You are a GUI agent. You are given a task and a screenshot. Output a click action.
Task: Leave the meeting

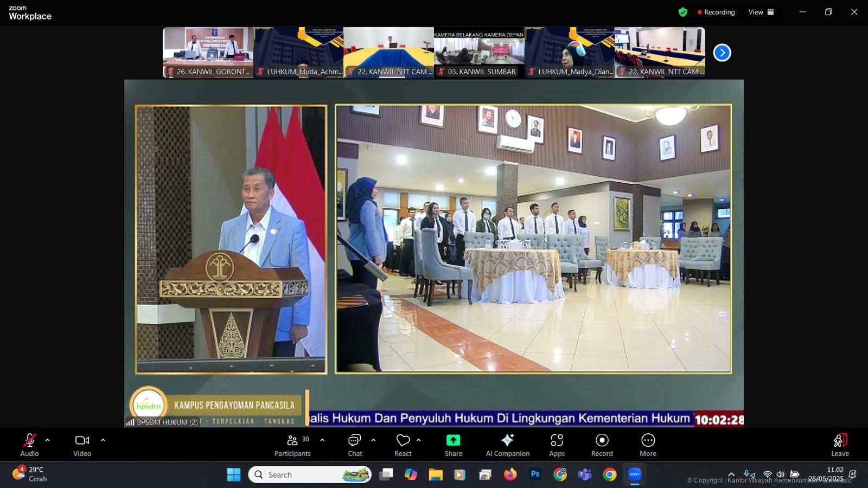[840, 445]
